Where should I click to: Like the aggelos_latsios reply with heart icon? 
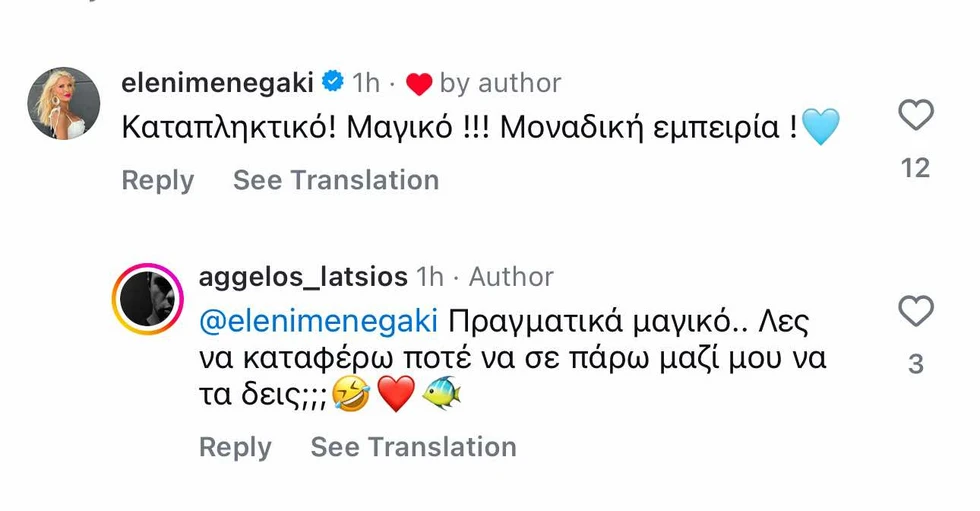point(915,312)
